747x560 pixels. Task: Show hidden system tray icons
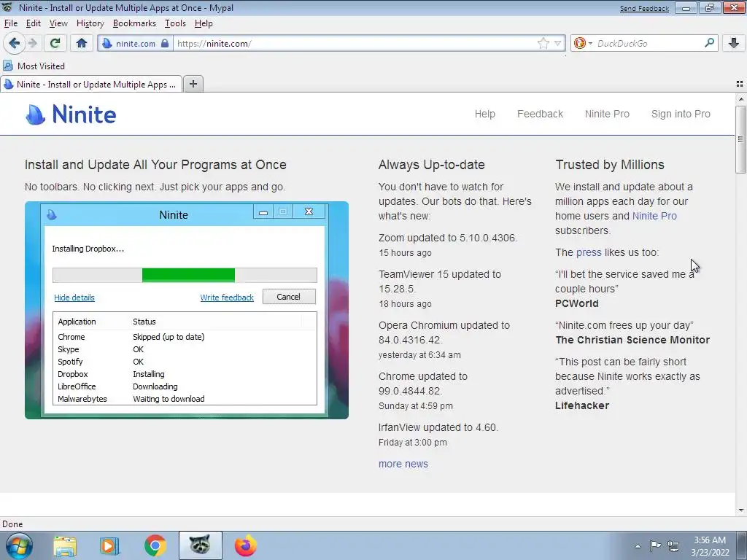tap(638, 546)
